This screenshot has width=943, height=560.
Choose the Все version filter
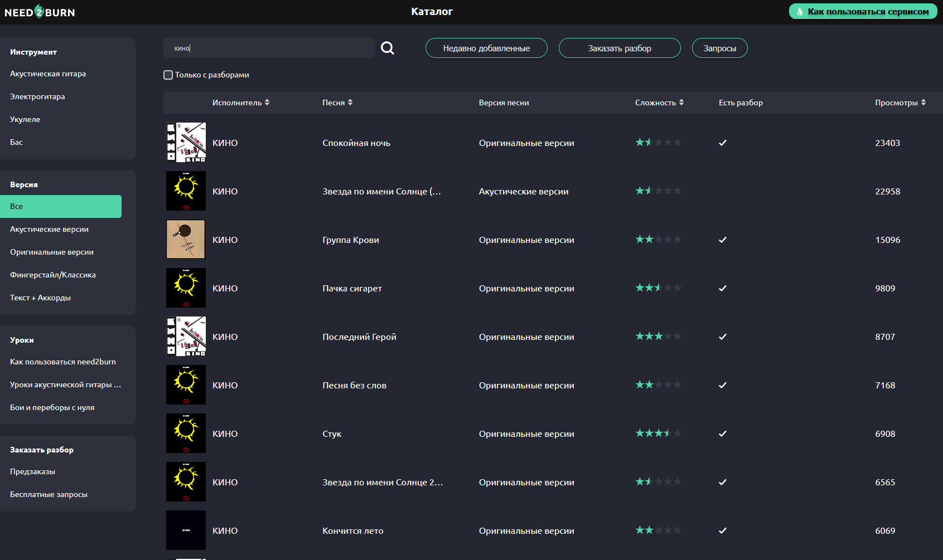coord(61,206)
